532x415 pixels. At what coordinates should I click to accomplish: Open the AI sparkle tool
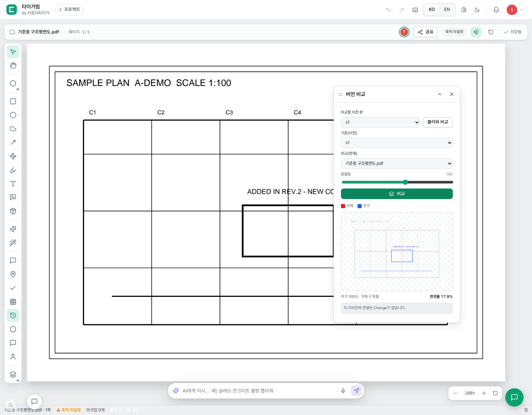tap(13, 229)
